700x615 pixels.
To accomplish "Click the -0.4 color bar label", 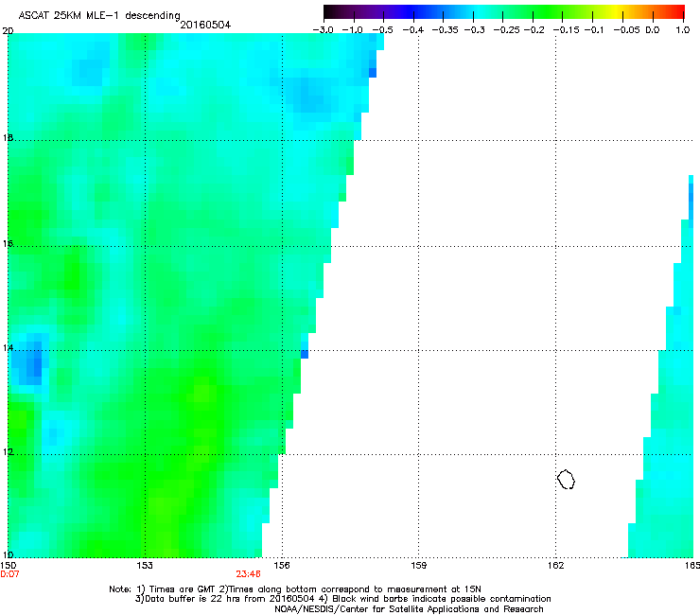I will (x=413, y=30).
